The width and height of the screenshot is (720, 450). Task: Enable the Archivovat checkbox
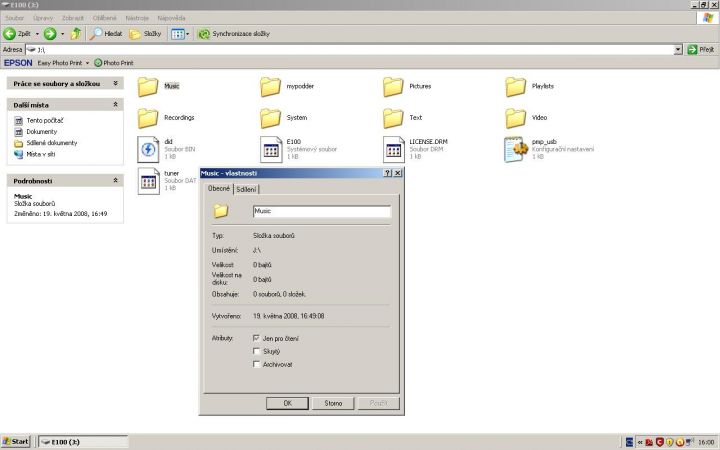tap(256, 364)
